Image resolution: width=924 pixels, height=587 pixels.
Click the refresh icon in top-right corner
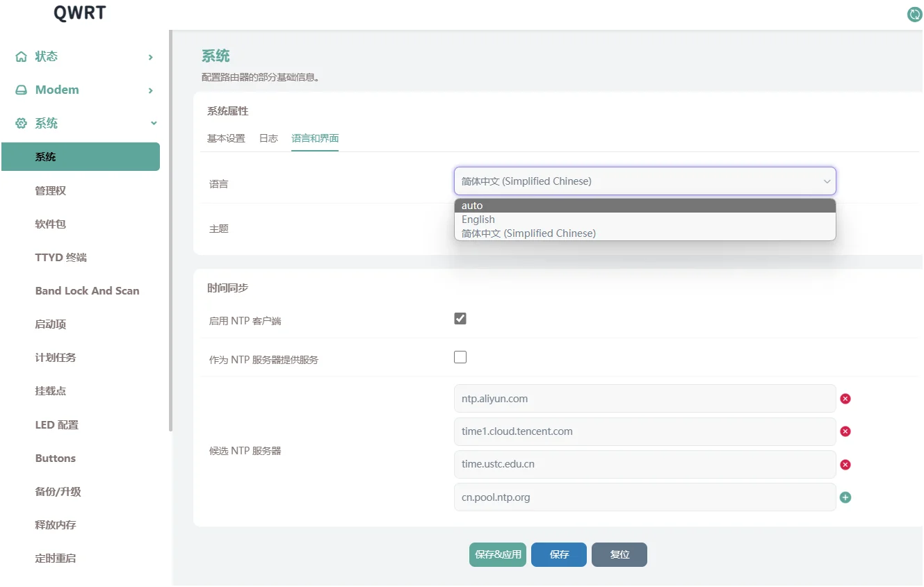tap(915, 15)
